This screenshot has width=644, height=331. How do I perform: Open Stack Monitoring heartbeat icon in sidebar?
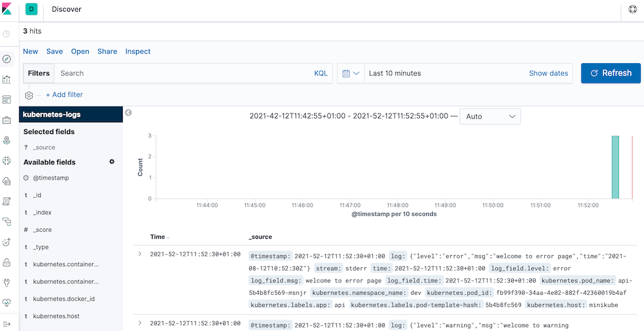6,302
